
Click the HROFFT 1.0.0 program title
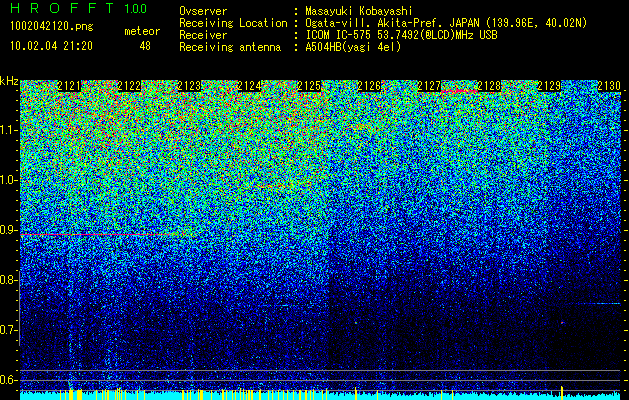(x=79, y=8)
